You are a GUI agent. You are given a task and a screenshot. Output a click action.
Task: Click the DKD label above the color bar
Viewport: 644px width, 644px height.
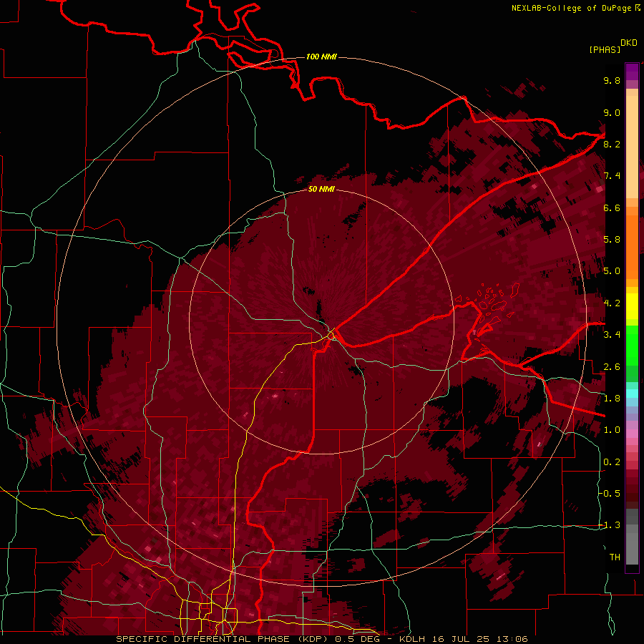point(629,43)
